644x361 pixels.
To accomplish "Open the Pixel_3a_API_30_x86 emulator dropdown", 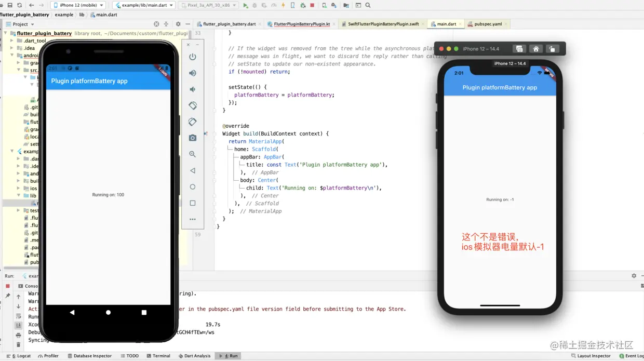I will 209,5.
